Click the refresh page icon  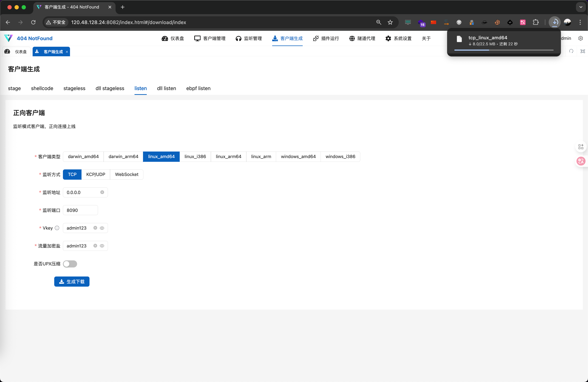(x=571, y=51)
